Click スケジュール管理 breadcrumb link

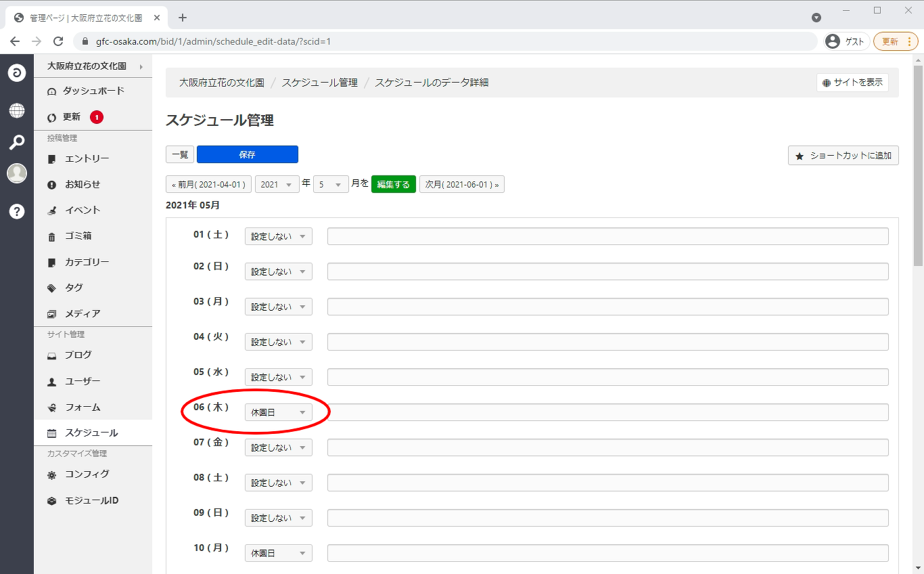[x=319, y=83]
